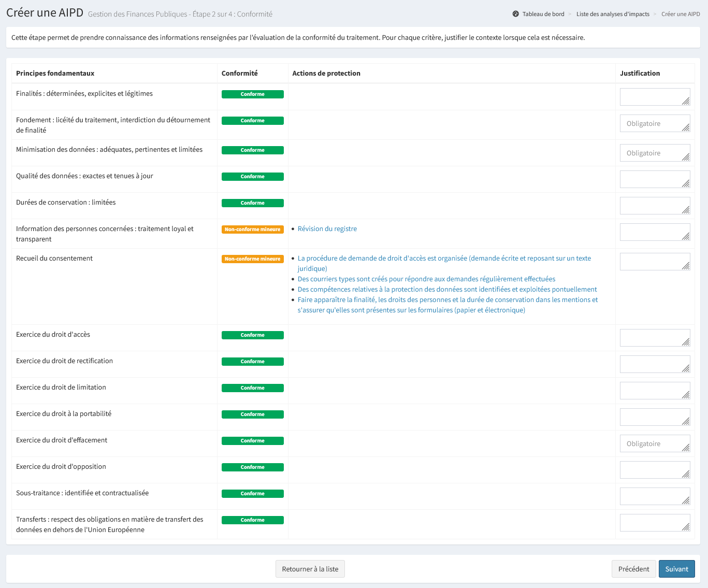
Task: Click the Obligatoire justification field for Fondement
Action: pyautogui.click(x=654, y=123)
